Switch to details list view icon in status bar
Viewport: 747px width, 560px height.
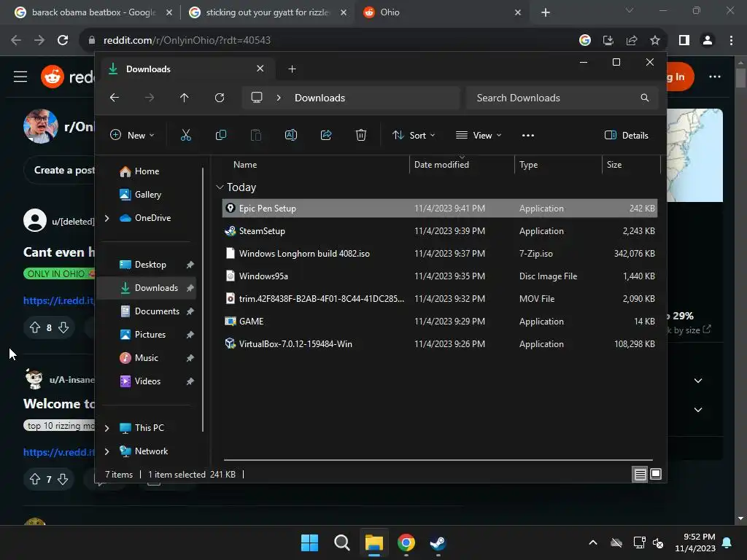pyautogui.click(x=640, y=474)
